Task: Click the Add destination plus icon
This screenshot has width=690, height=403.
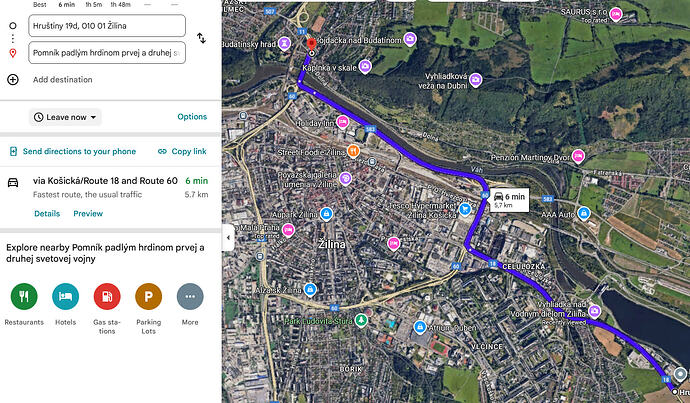Action: click(13, 79)
